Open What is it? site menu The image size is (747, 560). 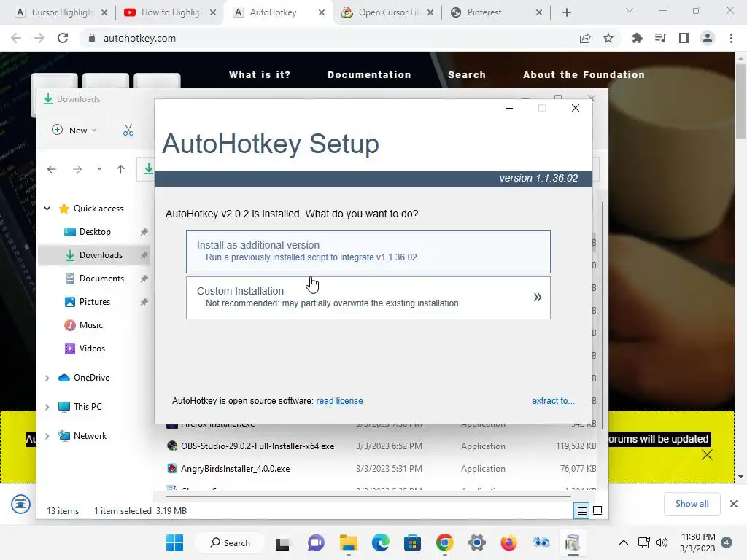tap(260, 75)
